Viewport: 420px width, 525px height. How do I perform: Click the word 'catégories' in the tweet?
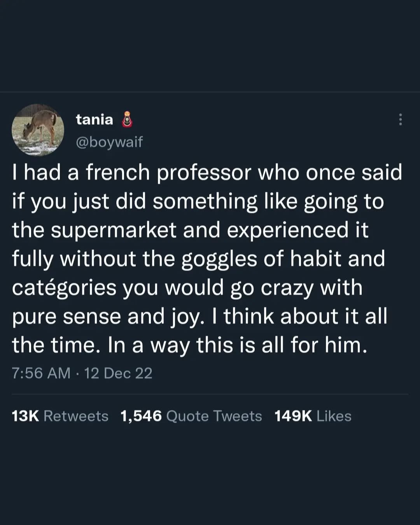64,288
